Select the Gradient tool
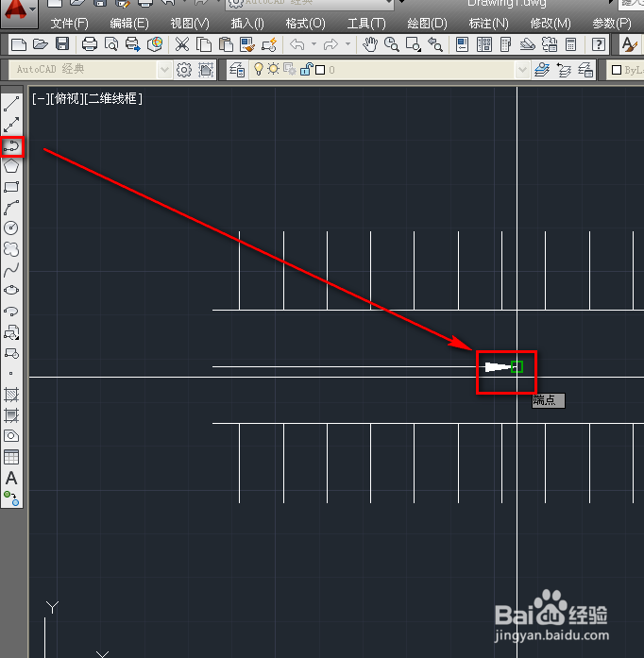Image resolution: width=644 pixels, height=658 pixels. (11, 415)
